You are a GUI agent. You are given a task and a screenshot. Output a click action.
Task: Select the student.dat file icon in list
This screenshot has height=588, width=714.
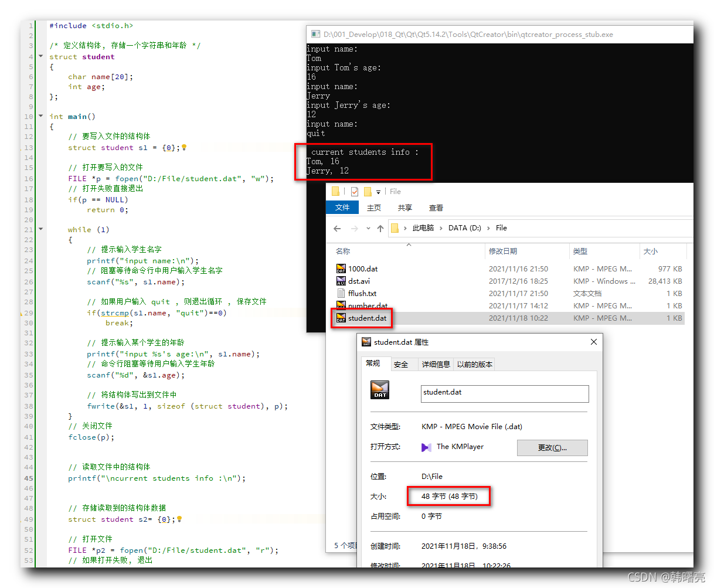(341, 318)
